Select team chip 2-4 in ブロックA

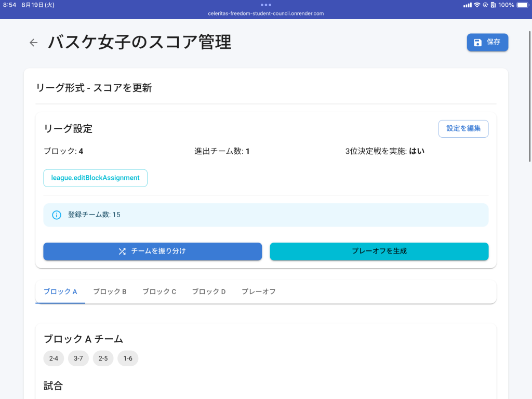(x=54, y=358)
